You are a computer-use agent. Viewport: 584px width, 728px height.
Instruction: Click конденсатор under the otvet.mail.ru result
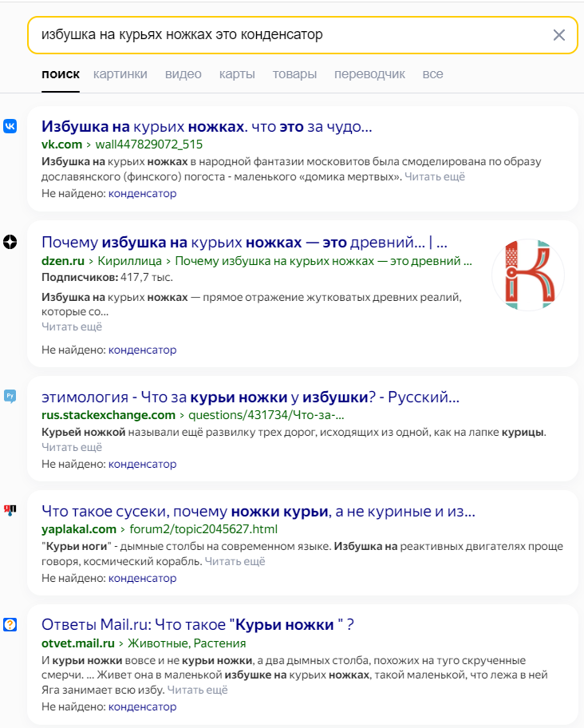pos(142,706)
